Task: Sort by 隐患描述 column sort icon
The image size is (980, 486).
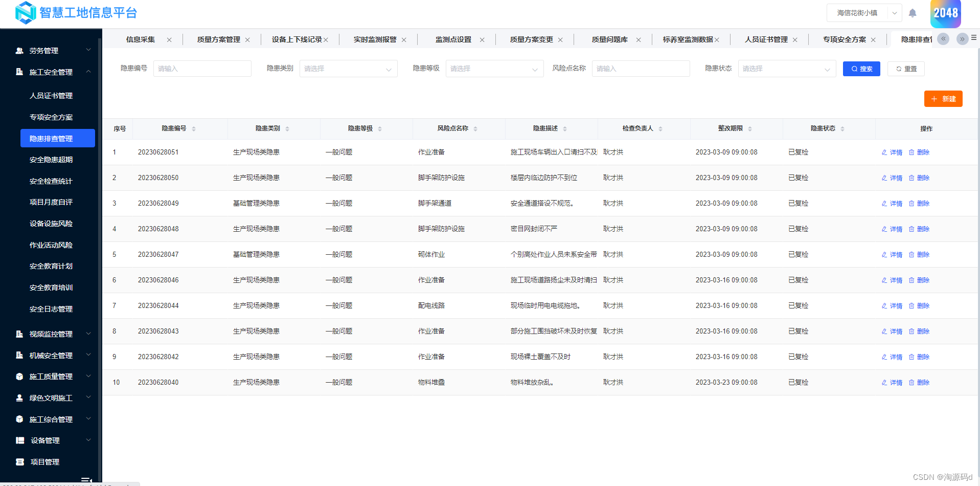Action: click(x=565, y=129)
